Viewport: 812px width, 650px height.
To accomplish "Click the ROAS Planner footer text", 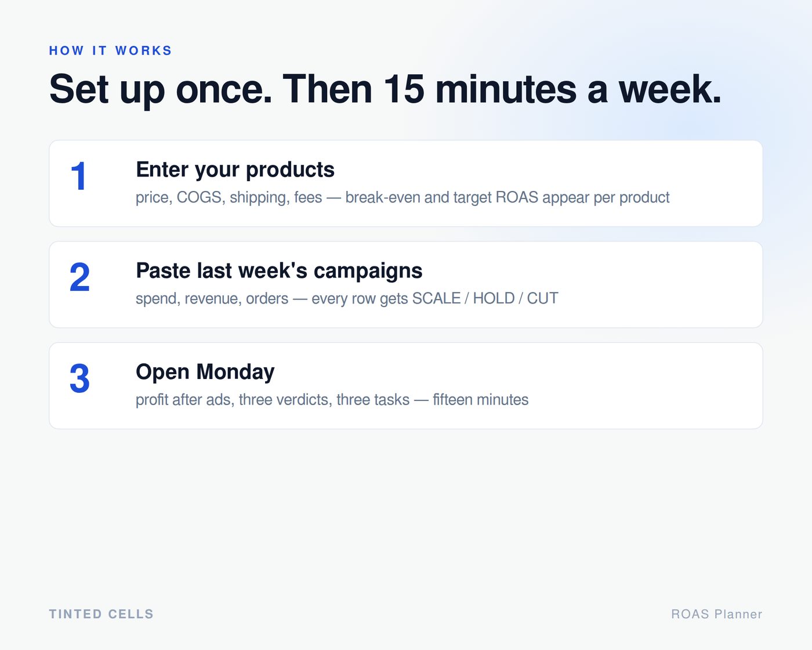I will coord(717,614).
